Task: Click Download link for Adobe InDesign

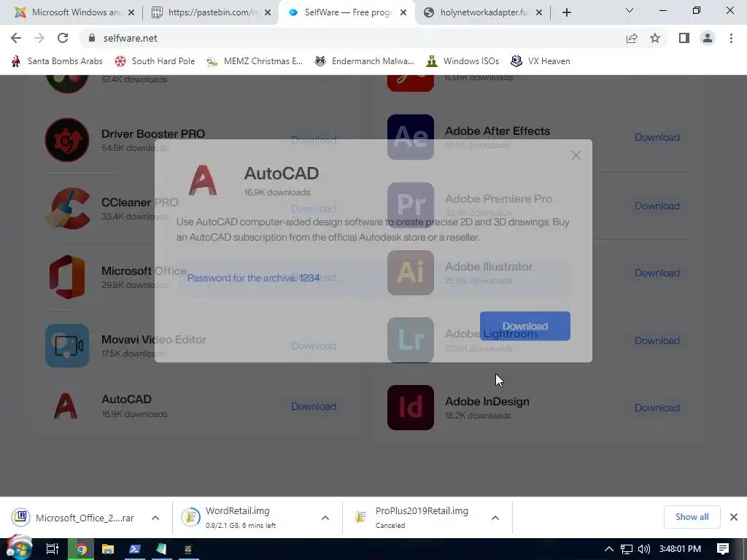Action: [x=657, y=408]
